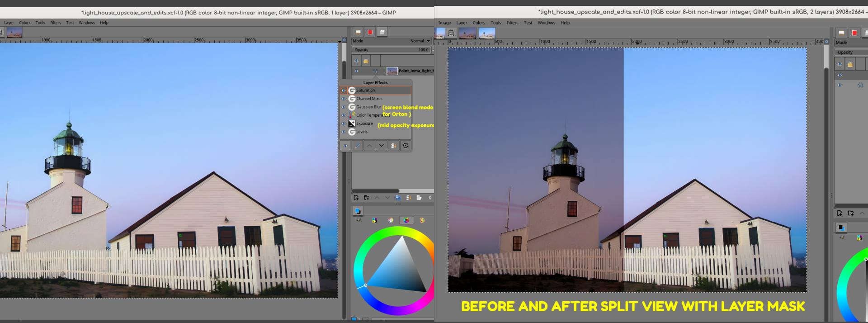Select Palette color selector

pyautogui.click(x=422, y=221)
